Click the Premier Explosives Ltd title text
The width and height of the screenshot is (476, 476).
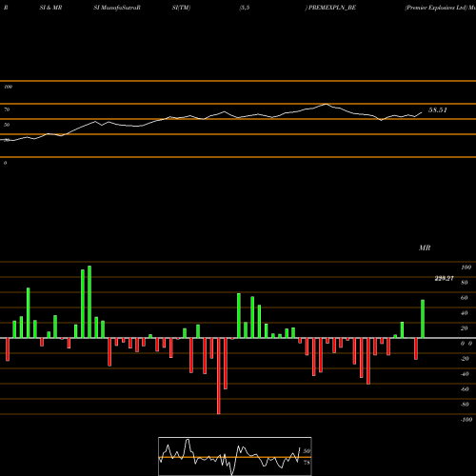click(x=436, y=8)
